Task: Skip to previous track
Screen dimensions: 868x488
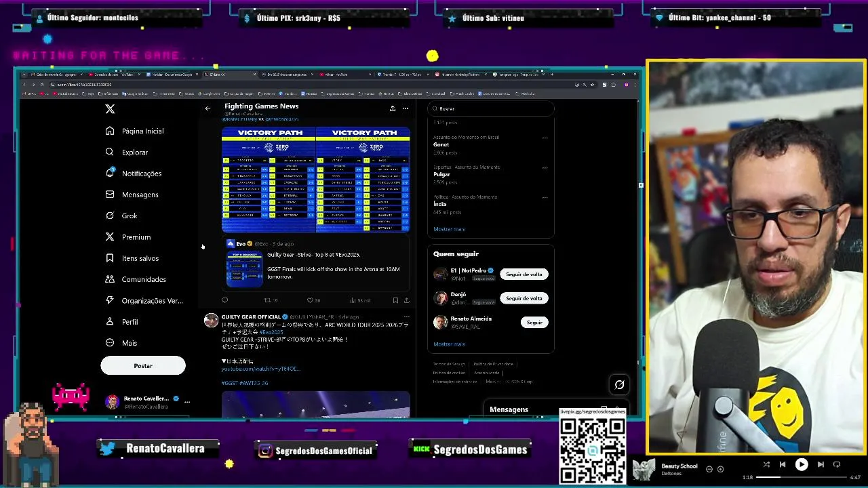Action: click(x=783, y=464)
